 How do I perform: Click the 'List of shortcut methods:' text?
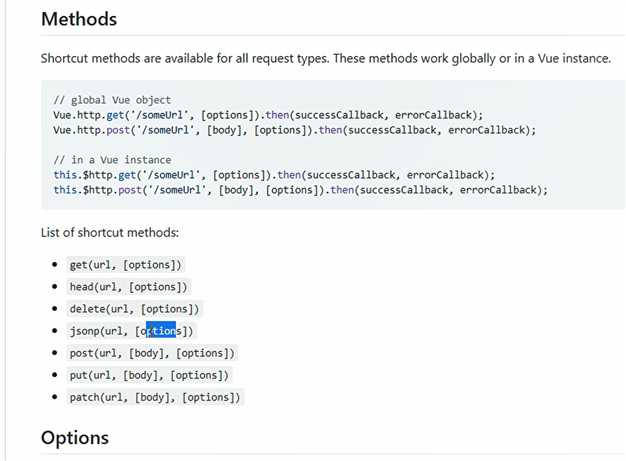click(x=110, y=233)
